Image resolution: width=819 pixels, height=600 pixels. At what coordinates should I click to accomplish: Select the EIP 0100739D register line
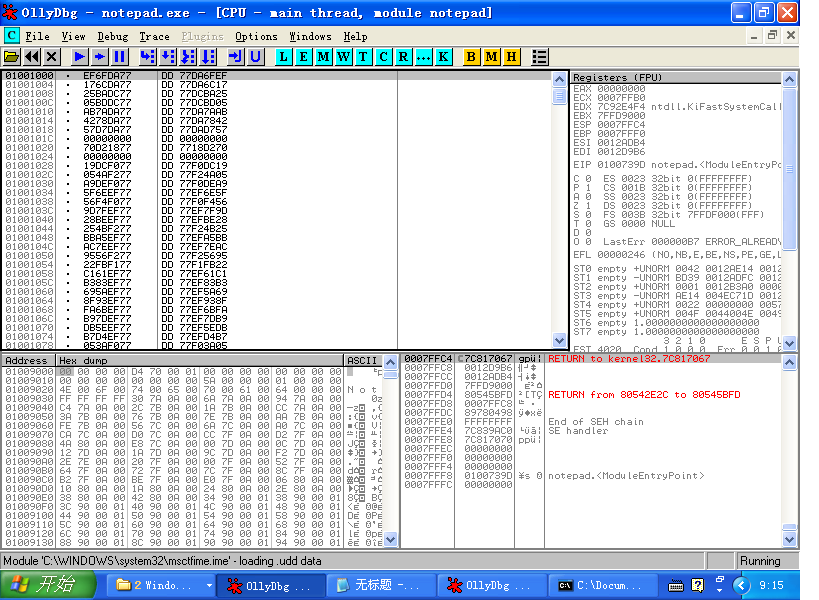676,164
